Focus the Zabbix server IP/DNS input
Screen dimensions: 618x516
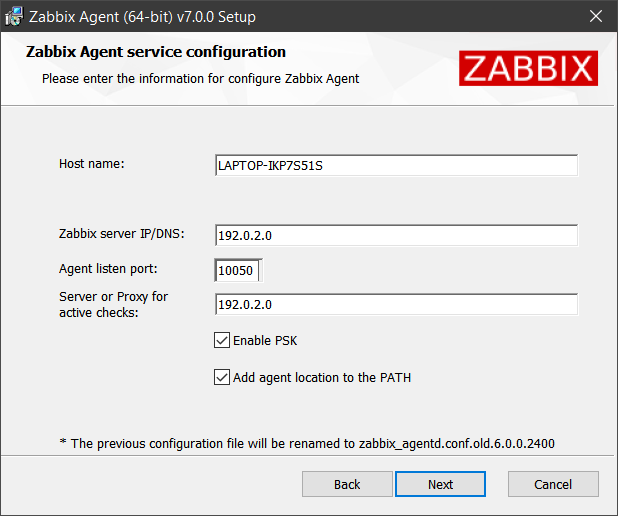(x=396, y=235)
